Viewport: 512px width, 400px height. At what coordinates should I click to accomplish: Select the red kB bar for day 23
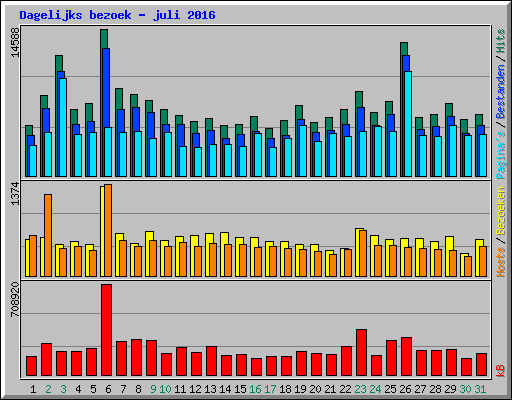point(361,353)
